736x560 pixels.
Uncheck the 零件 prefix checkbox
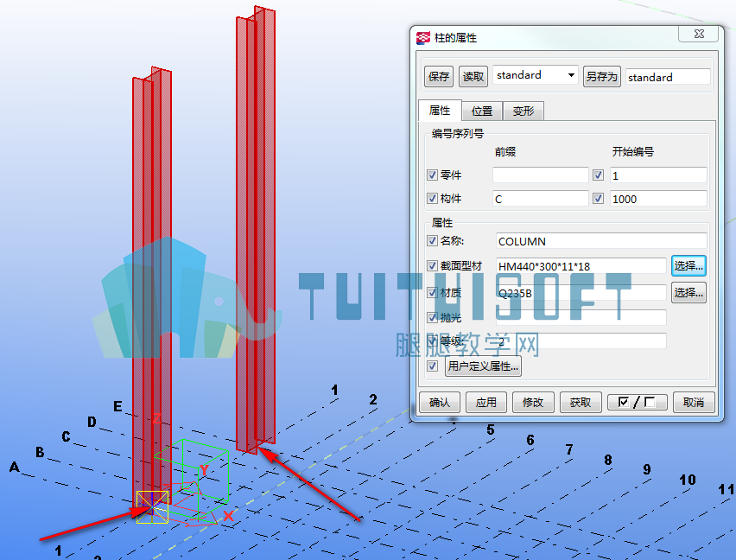[x=432, y=175]
